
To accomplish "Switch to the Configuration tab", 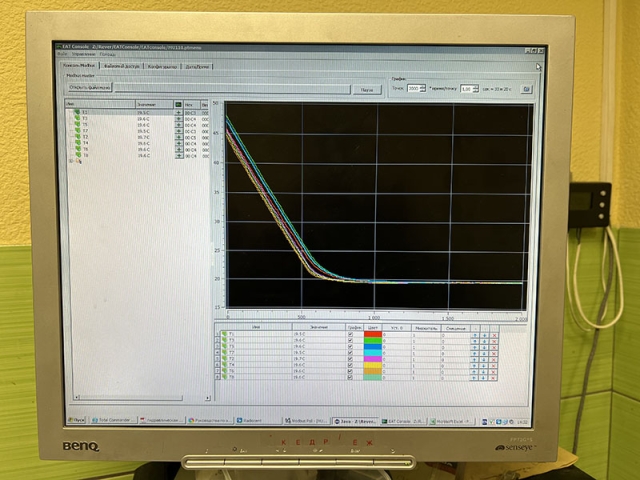I will pos(164,65).
